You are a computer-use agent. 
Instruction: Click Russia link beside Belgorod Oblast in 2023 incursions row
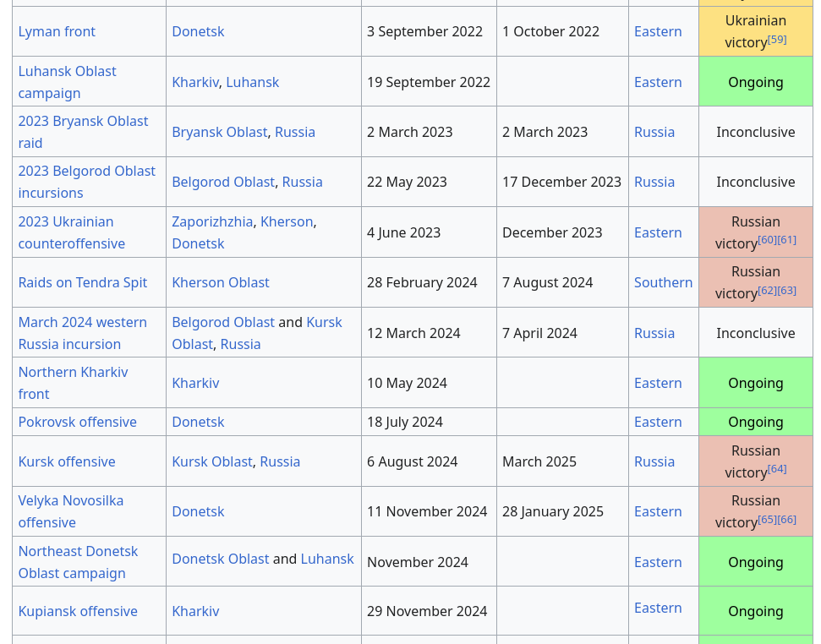[302, 182]
